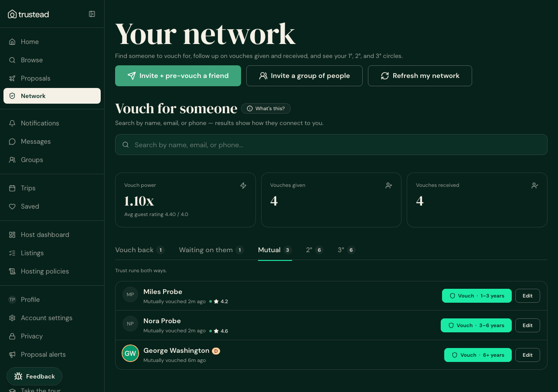Click the person-check icon in Vouches received card
The image size is (558, 392).
(535, 186)
